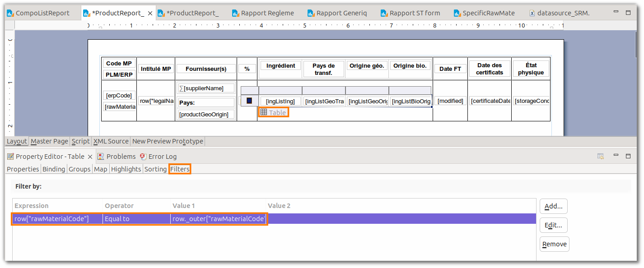The image size is (644, 268).
Task: Select the [modified] data element
Action: coord(450,101)
